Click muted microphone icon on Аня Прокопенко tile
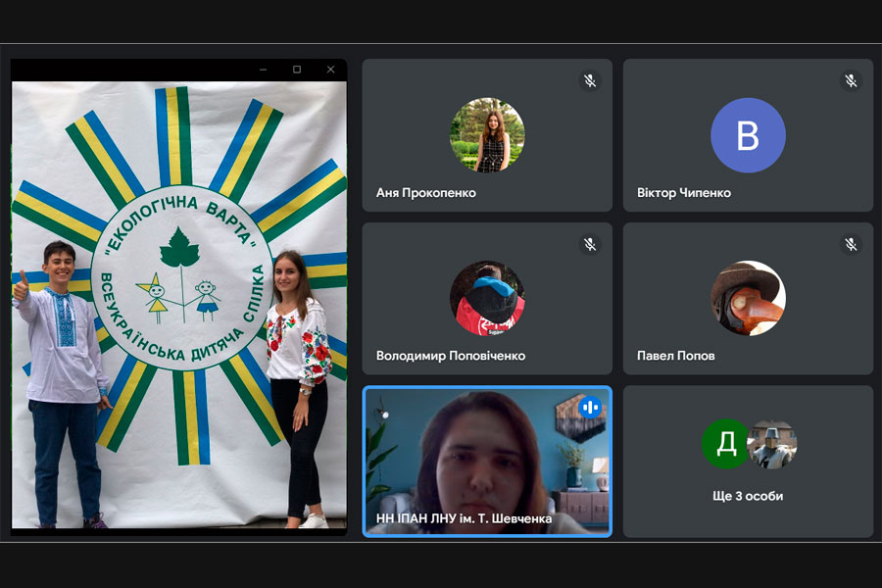The height and width of the screenshot is (588, 882). point(590,81)
